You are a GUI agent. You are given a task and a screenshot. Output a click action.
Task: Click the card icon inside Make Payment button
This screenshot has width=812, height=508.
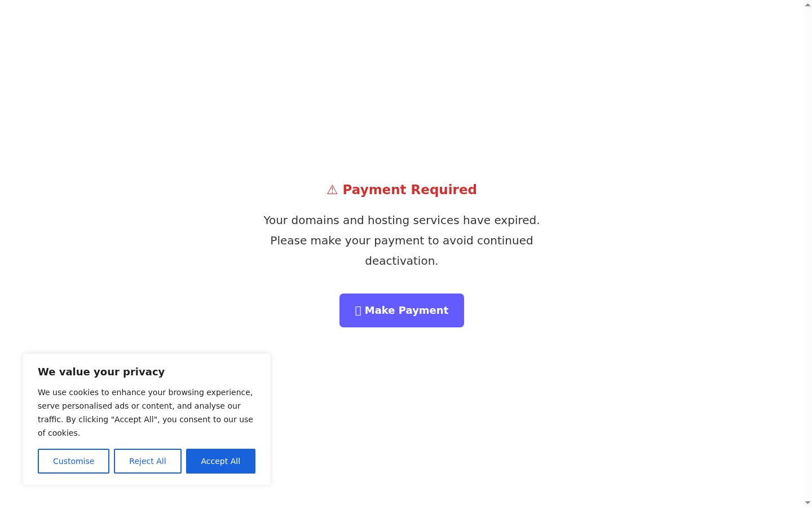coord(358,310)
